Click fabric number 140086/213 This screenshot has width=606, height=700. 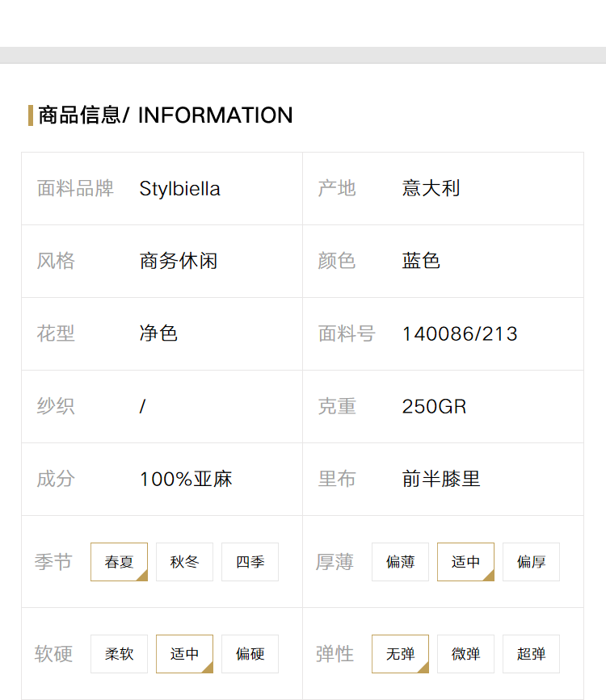[x=460, y=334]
